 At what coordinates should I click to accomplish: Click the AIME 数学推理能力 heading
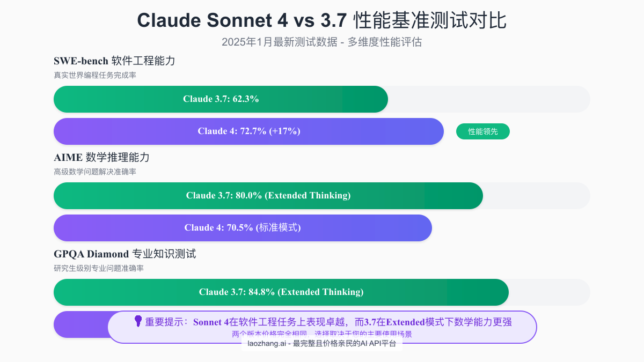click(101, 158)
